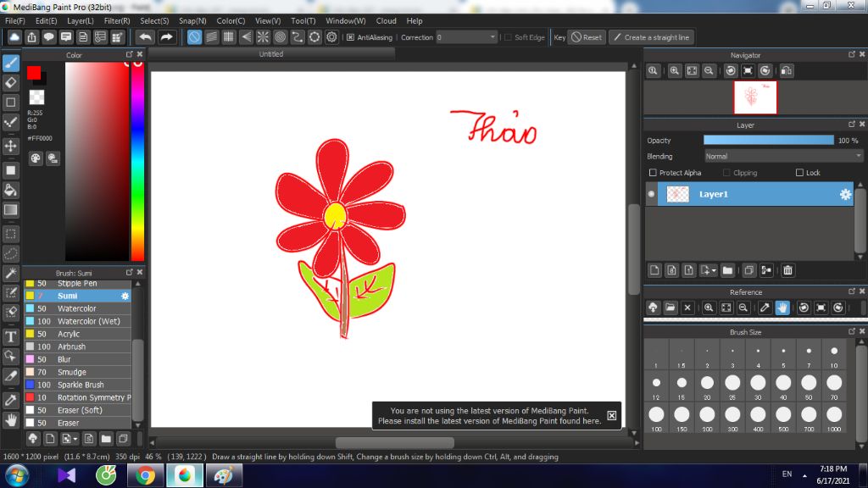Zoom in using the Navigator panel
This screenshot has height=488, width=868.
pos(674,71)
